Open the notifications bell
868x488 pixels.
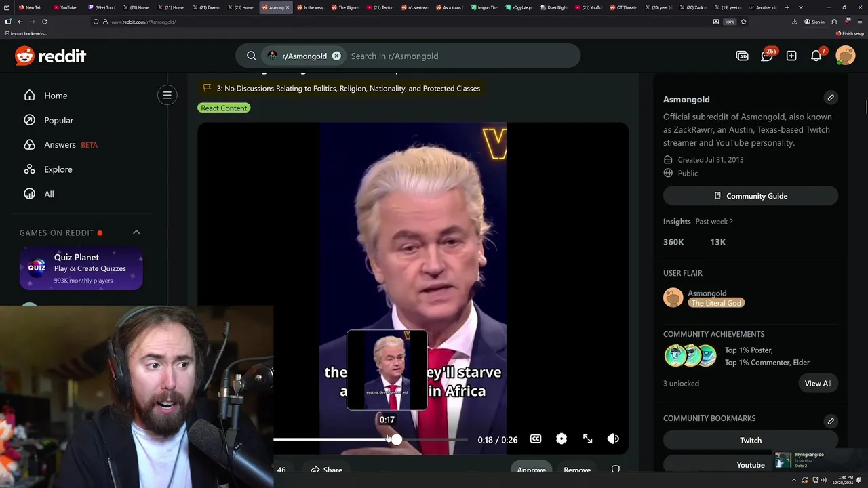coord(816,56)
